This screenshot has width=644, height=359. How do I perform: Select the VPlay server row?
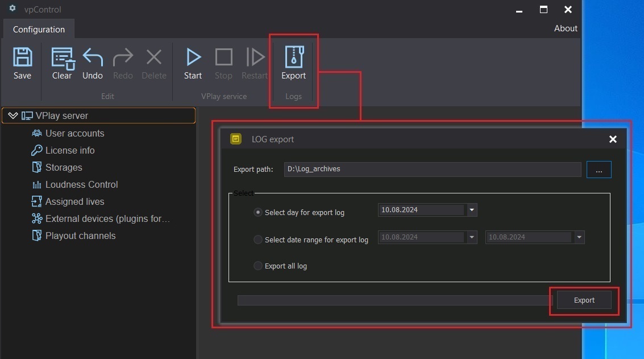click(x=98, y=115)
